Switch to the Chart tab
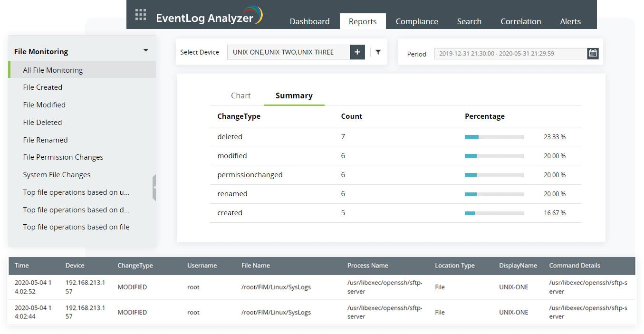Screen dimensions: 644x334 240,95
